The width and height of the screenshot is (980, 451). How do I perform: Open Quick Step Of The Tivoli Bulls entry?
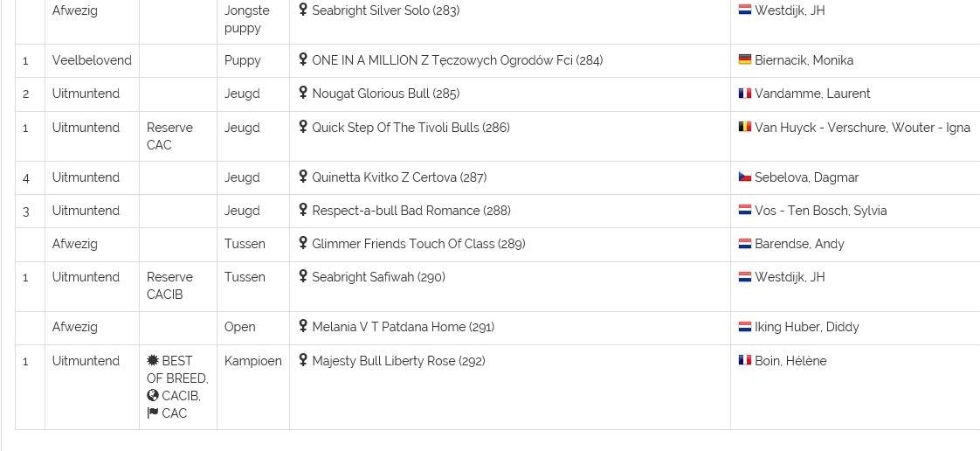click(x=411, y=128)
